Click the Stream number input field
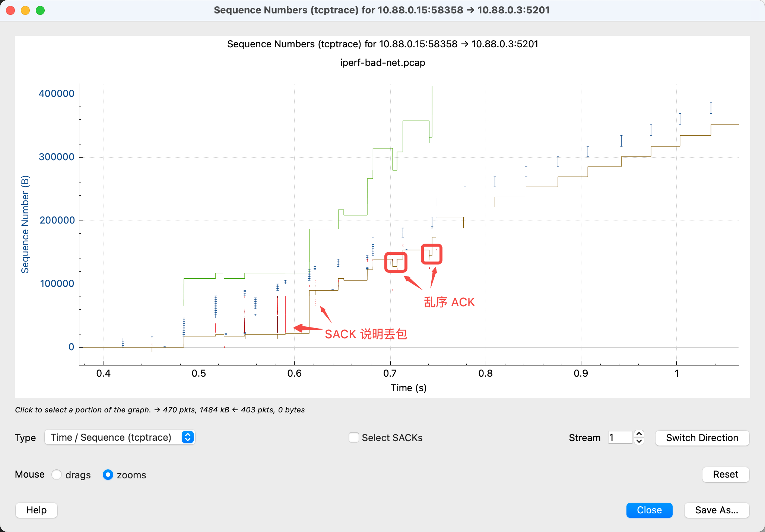 (620, 437)
